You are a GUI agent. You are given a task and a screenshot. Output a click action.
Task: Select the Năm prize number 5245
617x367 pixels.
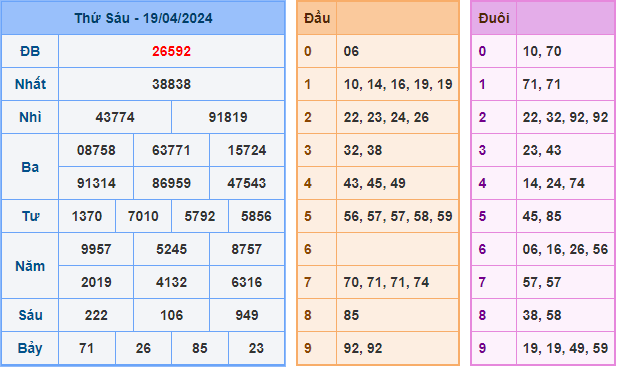tap(172, 249)
